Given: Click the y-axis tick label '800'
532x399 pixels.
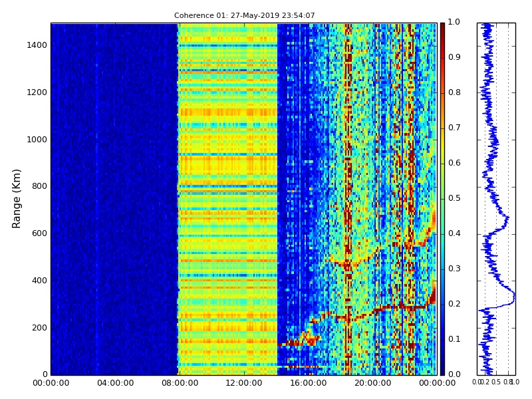Looking at the screenshot, I should (40, 186).
